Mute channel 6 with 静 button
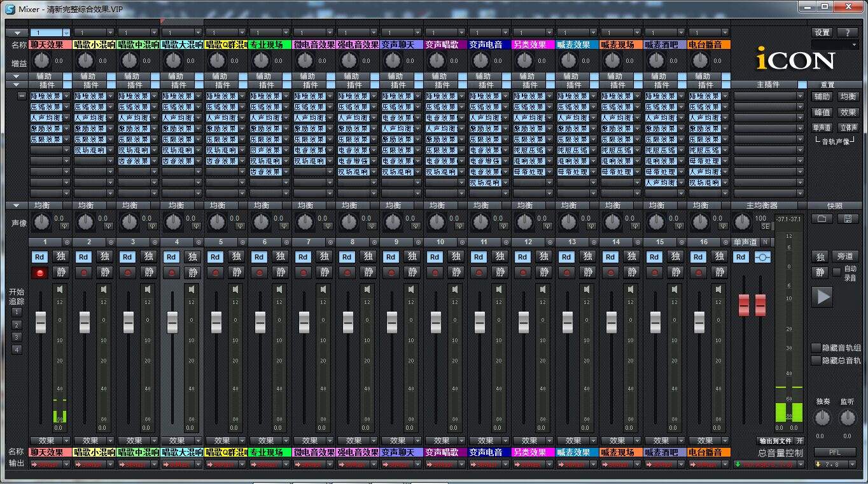868x484 pixels. coord(281,272)
